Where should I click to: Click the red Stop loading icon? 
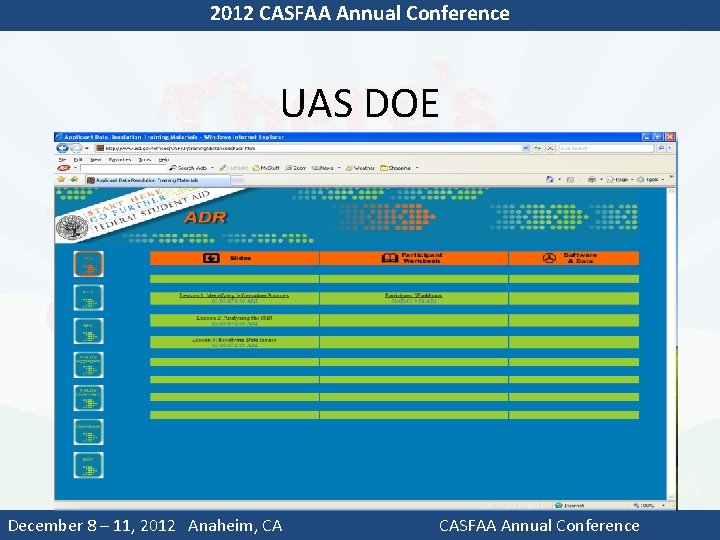click(x=551, y=148)
